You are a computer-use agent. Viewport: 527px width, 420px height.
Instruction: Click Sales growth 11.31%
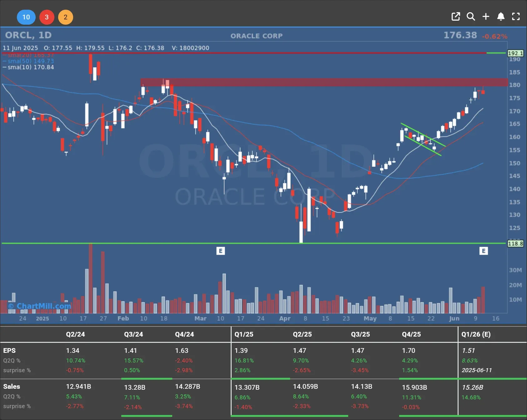[x=412, y=397]
